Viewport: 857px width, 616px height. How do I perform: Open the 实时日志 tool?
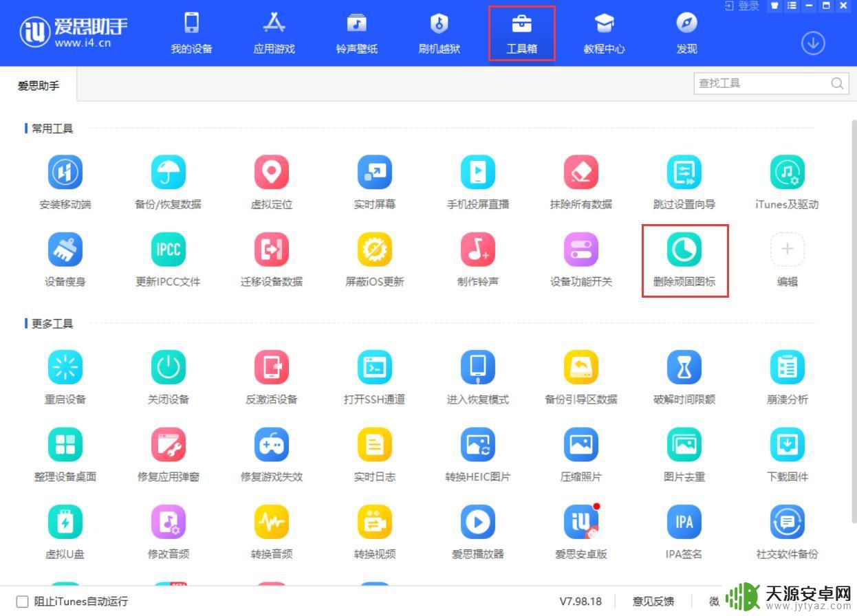point(375,444)
